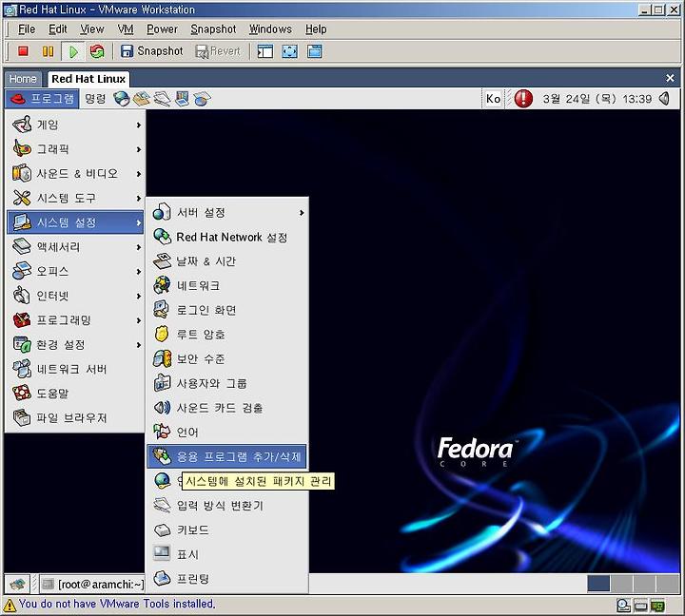The height and width of the screenshot is (616, 685).
Task: Open the File menu
Action: (x=27, y=29)
